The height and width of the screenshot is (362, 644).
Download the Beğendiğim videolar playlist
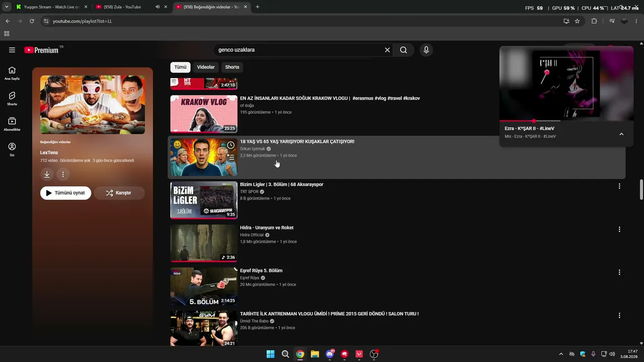tap(47, 174)
